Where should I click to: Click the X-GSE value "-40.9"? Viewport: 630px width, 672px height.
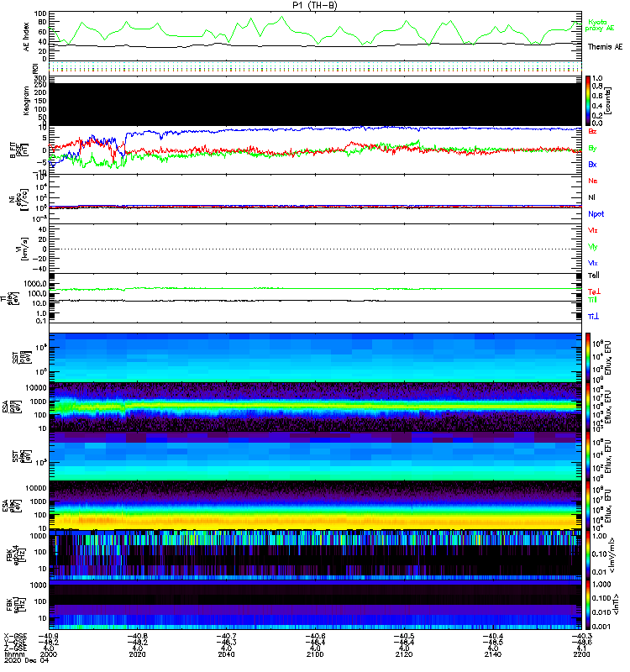49,637
